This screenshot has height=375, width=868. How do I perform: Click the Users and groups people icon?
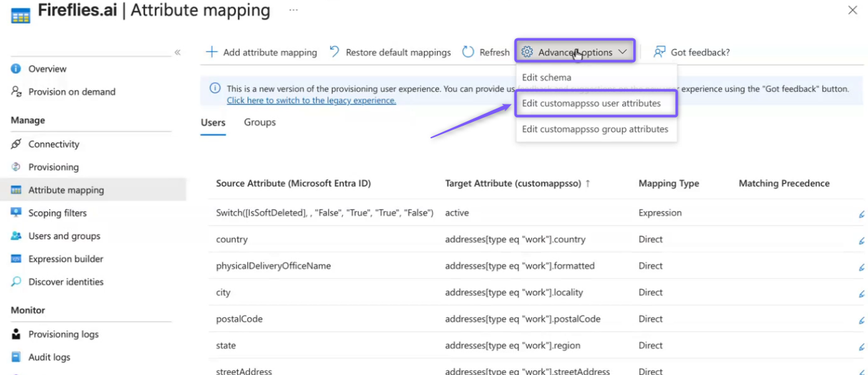point(16,235)
